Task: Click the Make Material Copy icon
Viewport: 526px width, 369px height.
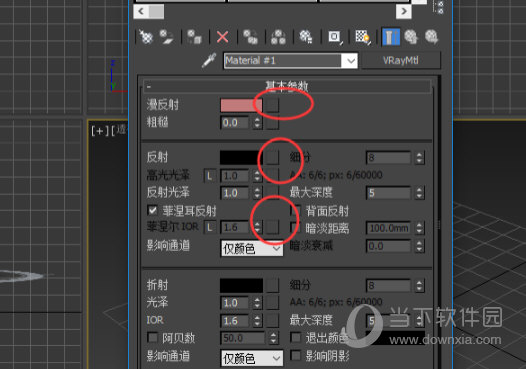Action: coord(250,37)
